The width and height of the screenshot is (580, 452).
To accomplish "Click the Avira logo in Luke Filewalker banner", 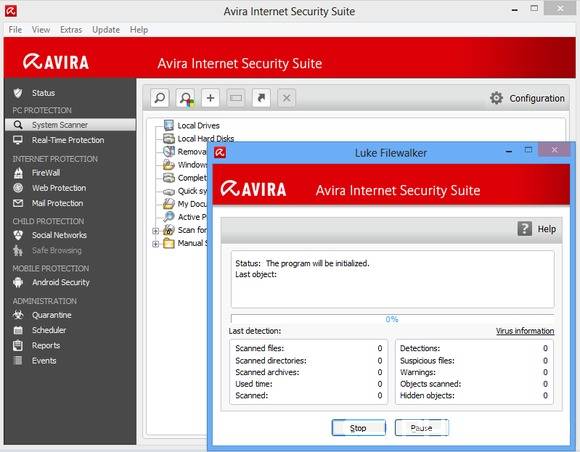I will (253, 189).
